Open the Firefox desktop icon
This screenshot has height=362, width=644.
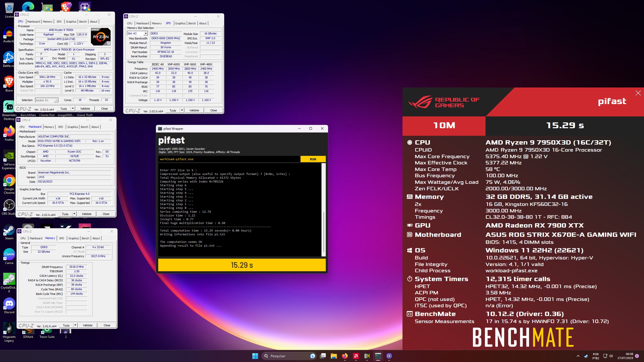point(9,133)
